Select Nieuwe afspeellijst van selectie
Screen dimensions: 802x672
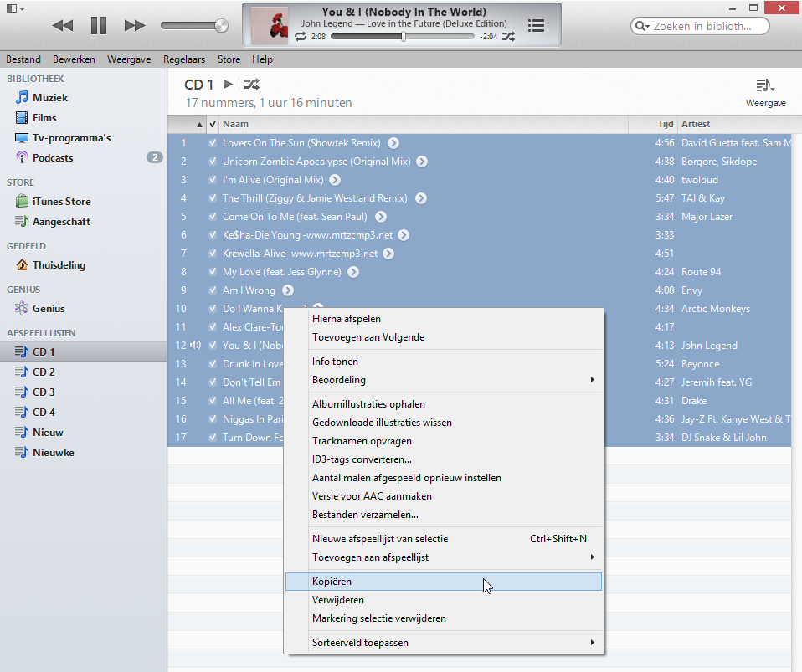(x=444, y=539)
